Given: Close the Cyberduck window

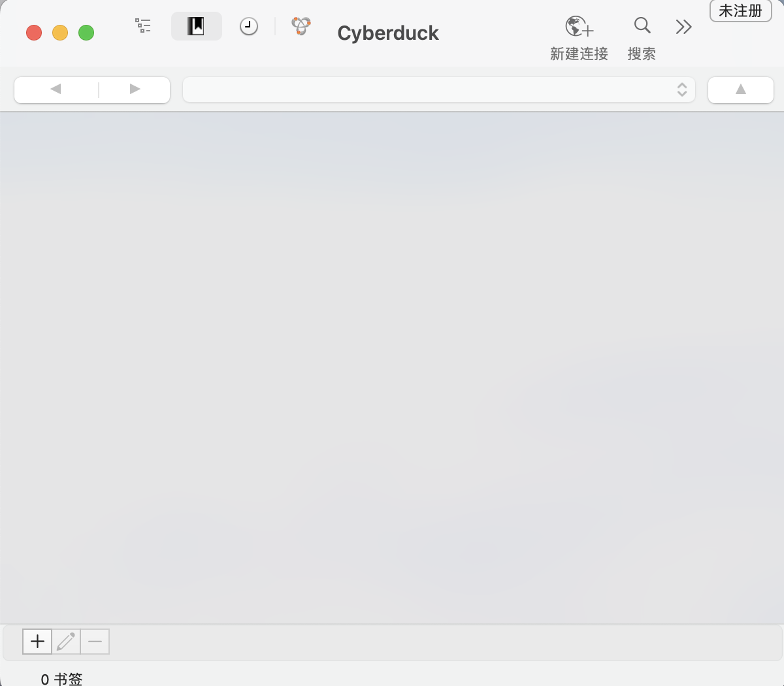Looking at the screenshot, I should click(34, 33).
